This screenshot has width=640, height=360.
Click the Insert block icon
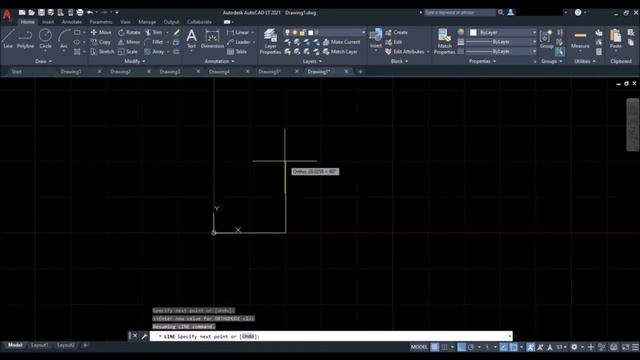point(376,38)
